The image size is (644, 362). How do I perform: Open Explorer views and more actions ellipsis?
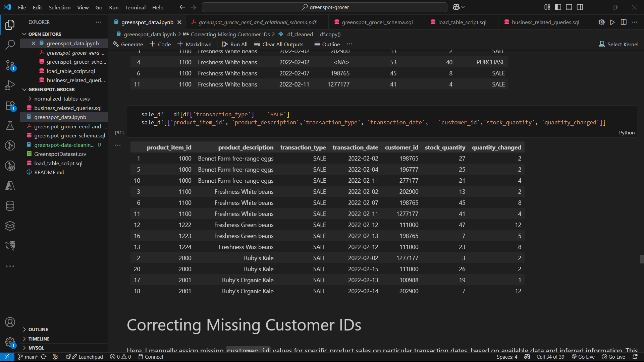coord(99,22)
